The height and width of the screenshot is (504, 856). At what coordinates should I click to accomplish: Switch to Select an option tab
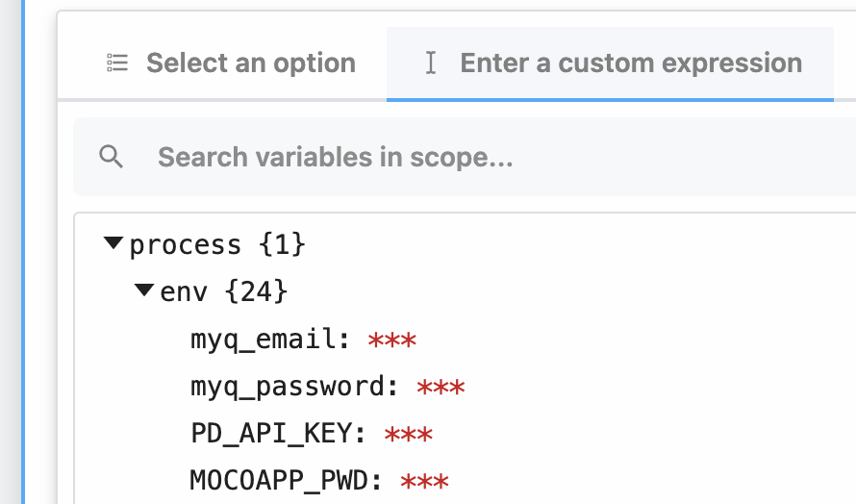click(x=231, y=63)
